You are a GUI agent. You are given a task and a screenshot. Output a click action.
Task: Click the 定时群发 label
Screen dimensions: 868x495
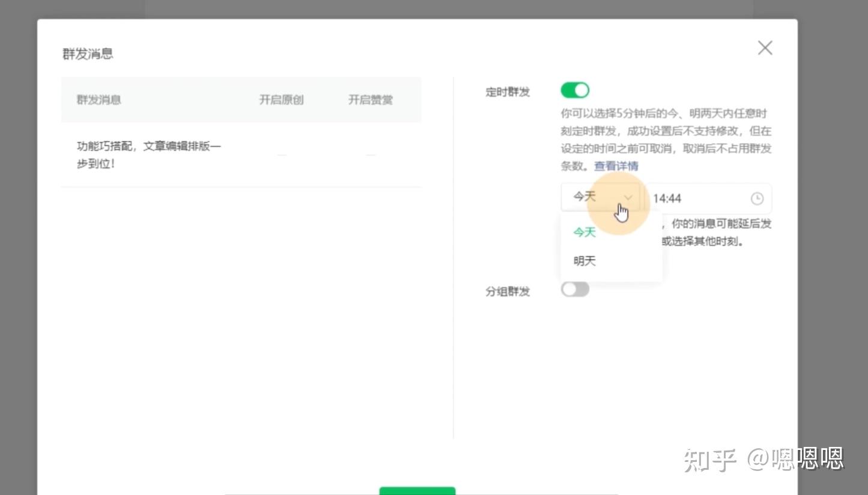pyautogui.click(x=508, y=93)
